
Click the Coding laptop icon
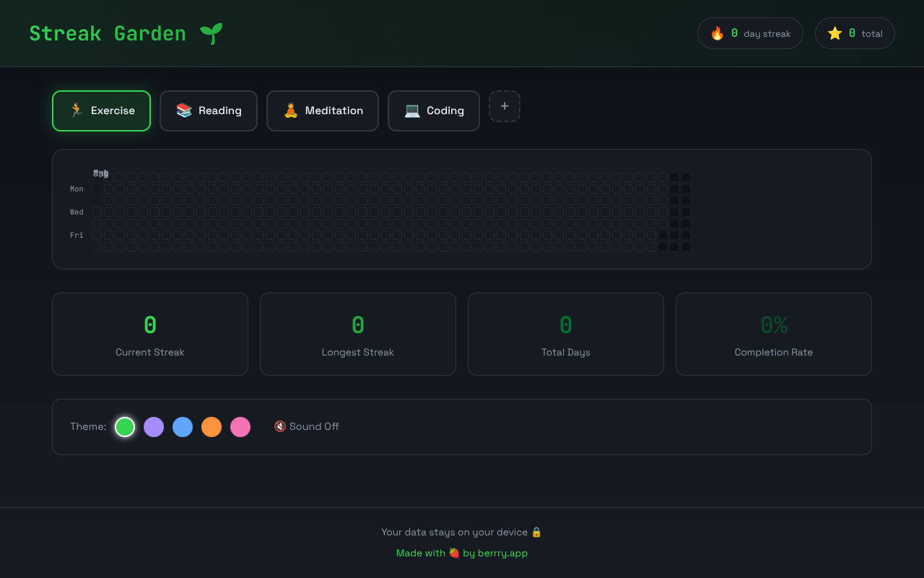point(412,111)
